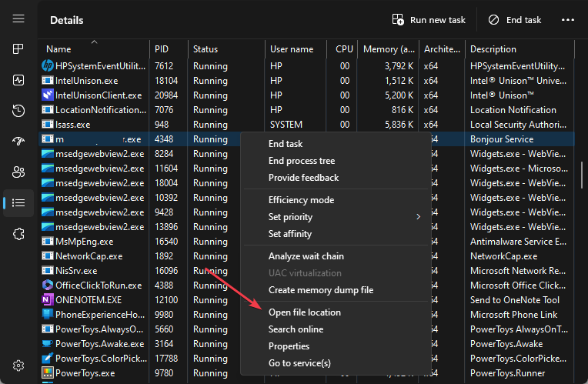The width and height of the screenshot is (588, 384).
Task: Click the HPSystemEventUtility HP logo icon
Action: [x=47, y=65]
